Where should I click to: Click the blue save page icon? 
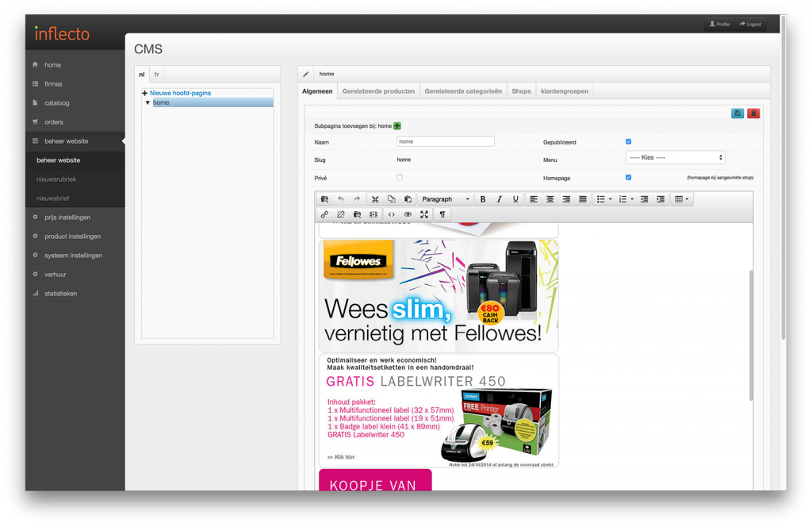[737, 113]
